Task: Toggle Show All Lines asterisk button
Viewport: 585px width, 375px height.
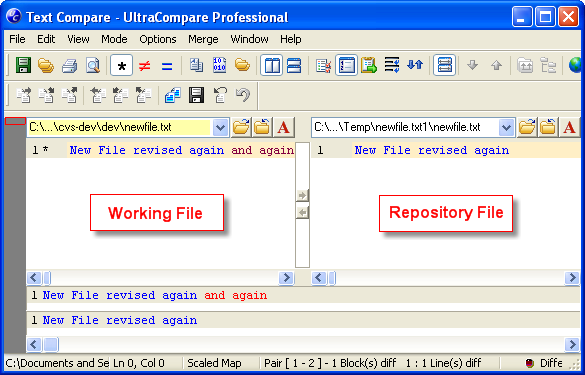Action: 121,66
